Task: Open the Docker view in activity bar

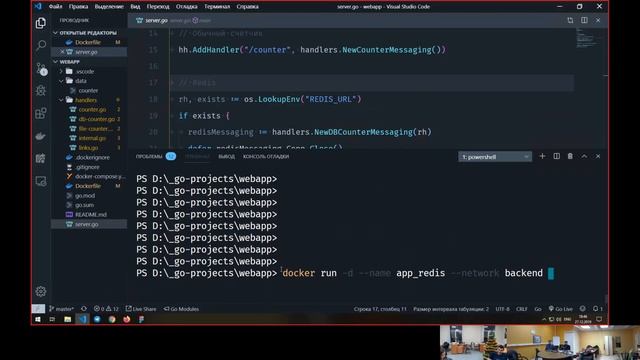Action: click(40, 136)
